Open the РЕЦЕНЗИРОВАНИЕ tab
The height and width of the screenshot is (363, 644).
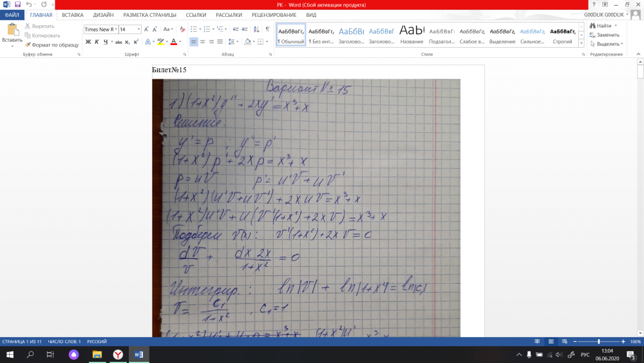(274, 15)
